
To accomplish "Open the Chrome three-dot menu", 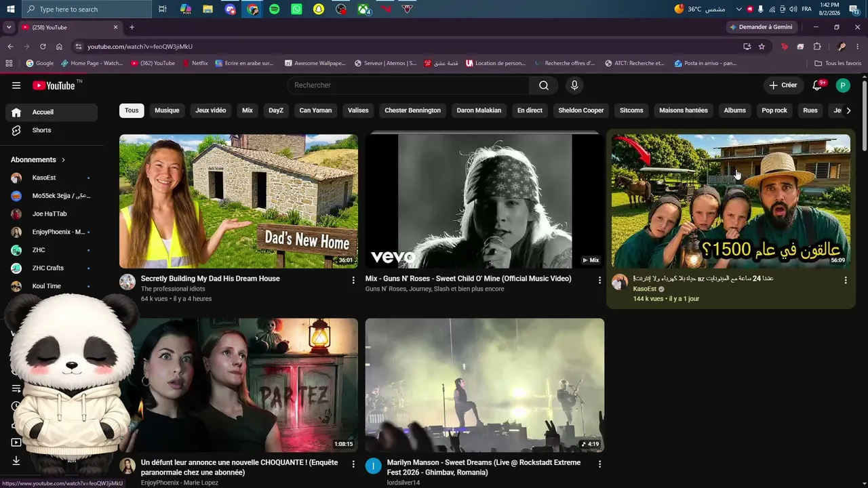I will click(858, 47).
